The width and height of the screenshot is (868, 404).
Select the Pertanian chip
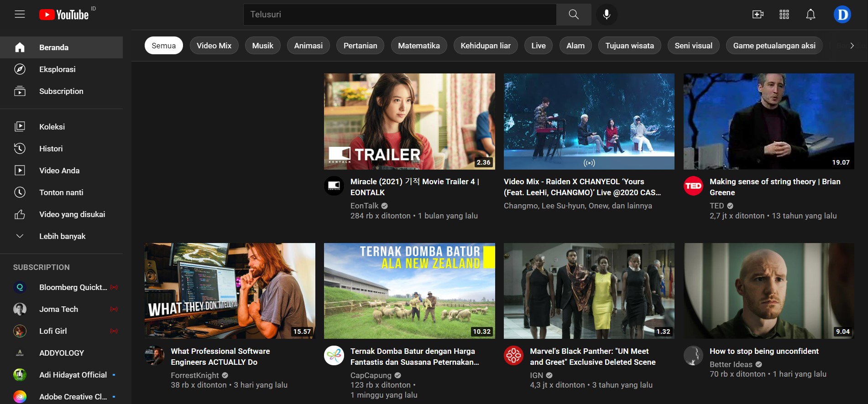coord(360,46)
